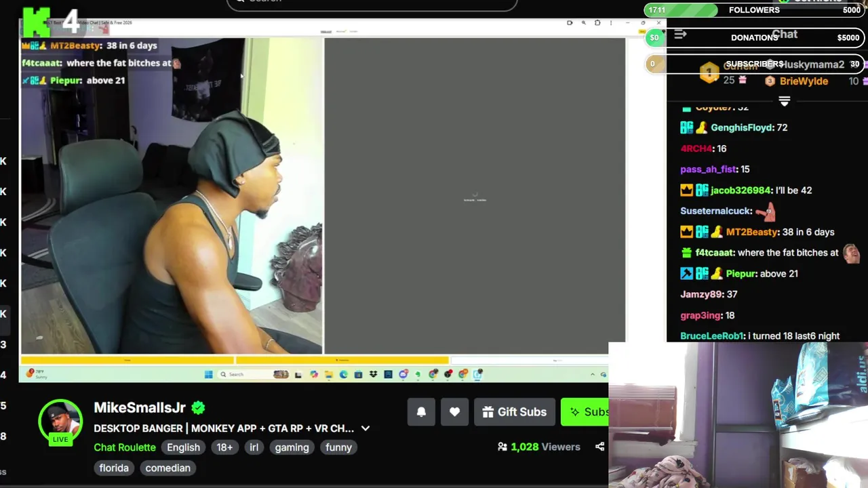The height and width of the screenshot is (488, 868).
Task: Open pass_ah_fist's chat username
Action: tap(708, 169)
